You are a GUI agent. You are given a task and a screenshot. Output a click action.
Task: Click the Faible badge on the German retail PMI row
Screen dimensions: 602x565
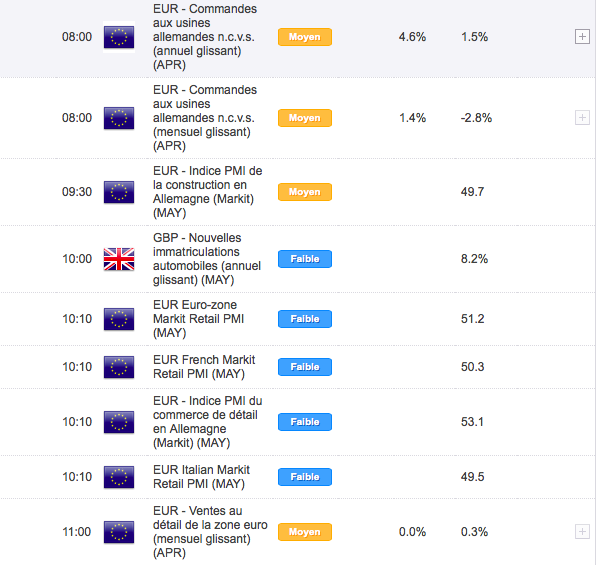304,422
